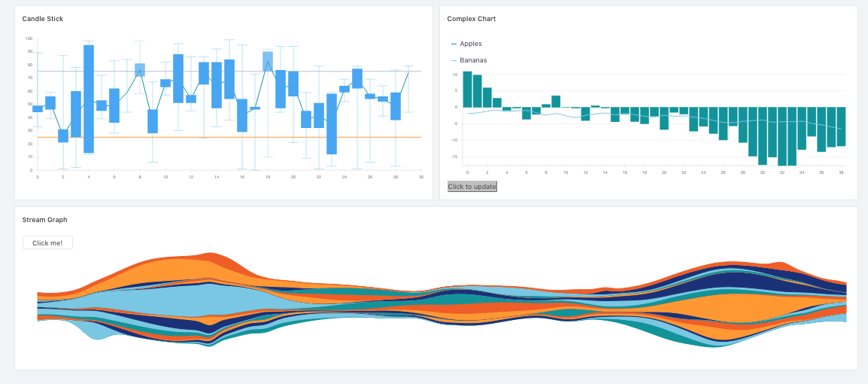This screenshot has height=384, width=868.
Task: Toggle the Apples legend series
Action: (x=471, y=44)
